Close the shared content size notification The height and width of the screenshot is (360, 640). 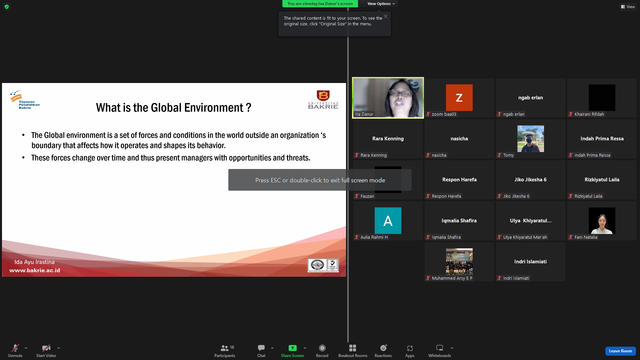pos(385,16)
